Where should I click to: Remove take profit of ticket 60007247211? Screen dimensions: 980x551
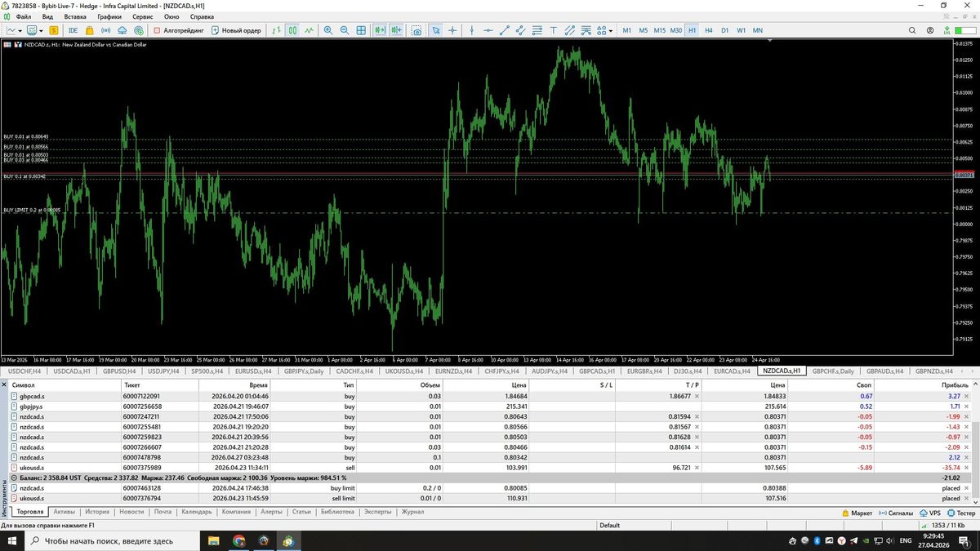coord(697,416)
